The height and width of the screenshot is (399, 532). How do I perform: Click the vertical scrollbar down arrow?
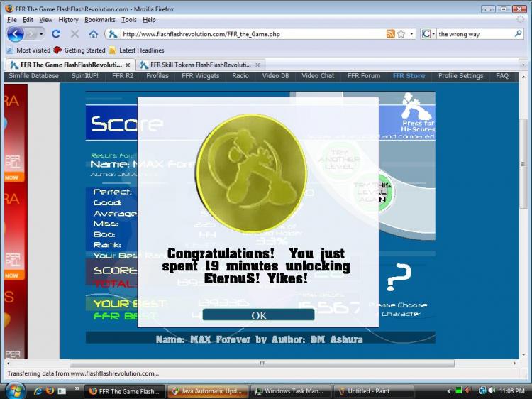click(x=523, y=354)
